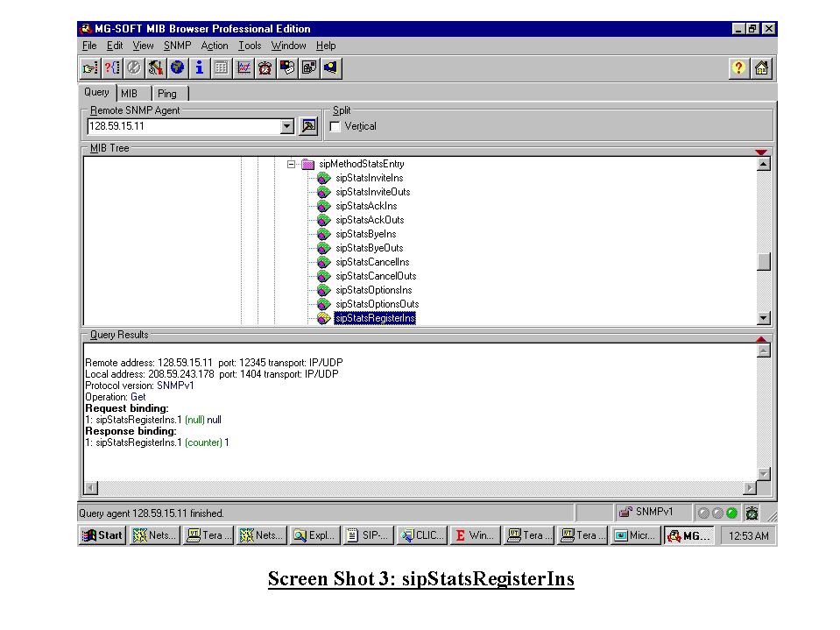Screen dimensions: 840x630
Task: Click MIB Tree scrollbar down arrow
Action: 763,319
